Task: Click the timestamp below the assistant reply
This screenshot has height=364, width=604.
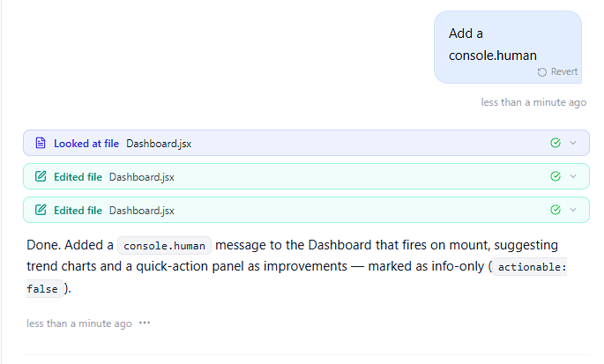Action: coord(79,323)
